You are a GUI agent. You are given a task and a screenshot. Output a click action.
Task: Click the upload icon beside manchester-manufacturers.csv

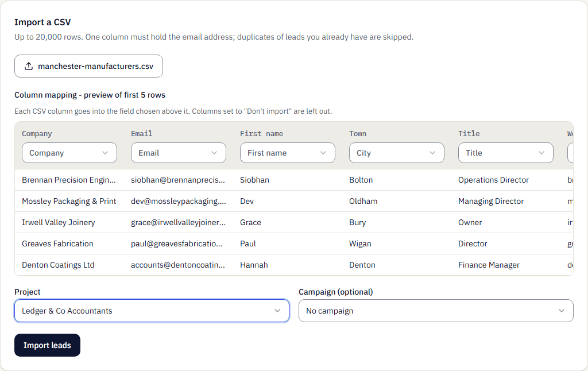[x=29, y=66]
